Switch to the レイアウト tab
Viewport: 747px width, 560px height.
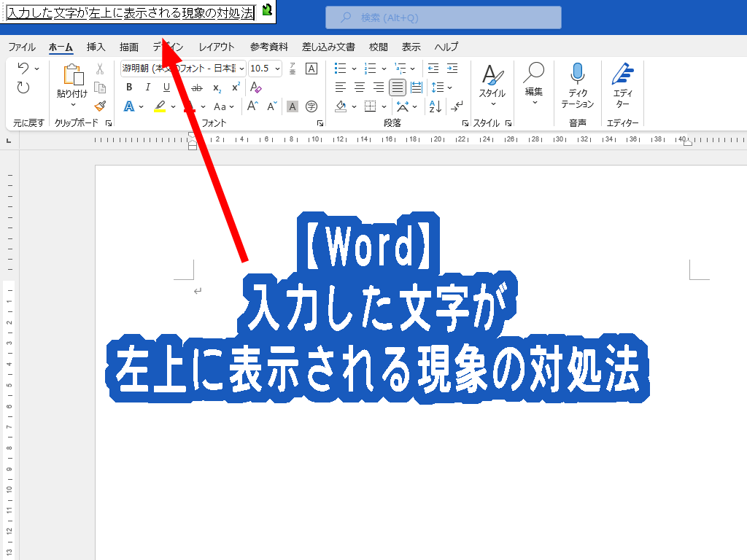click(216, 47)
